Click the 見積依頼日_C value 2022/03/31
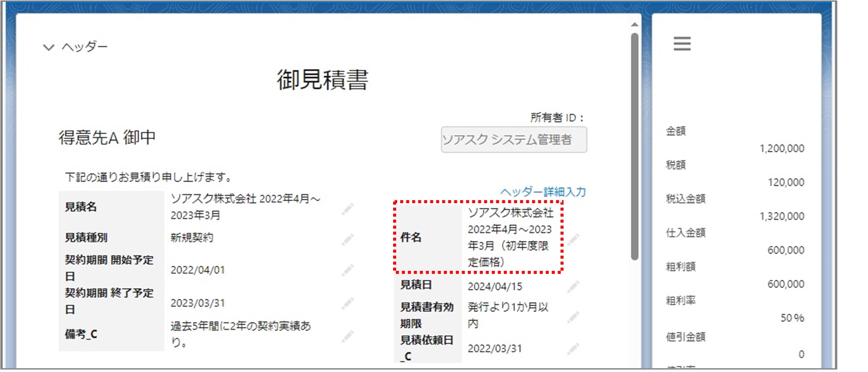 click(495, 348)
